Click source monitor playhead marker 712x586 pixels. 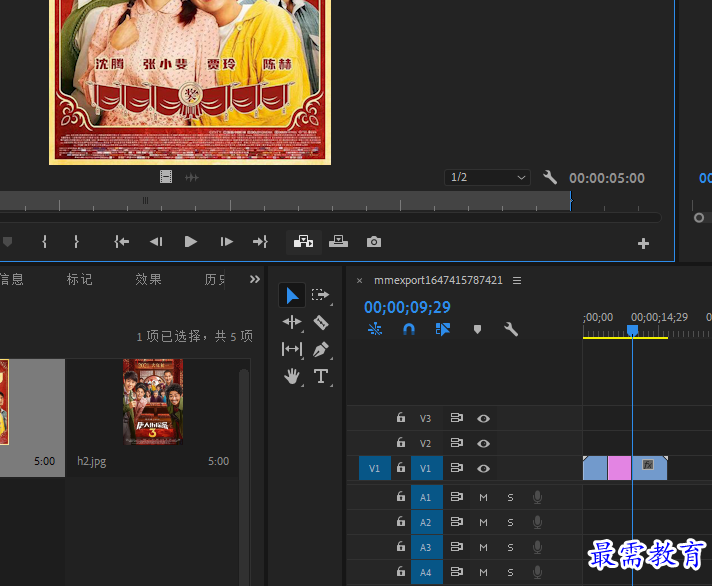coord(571,200)
